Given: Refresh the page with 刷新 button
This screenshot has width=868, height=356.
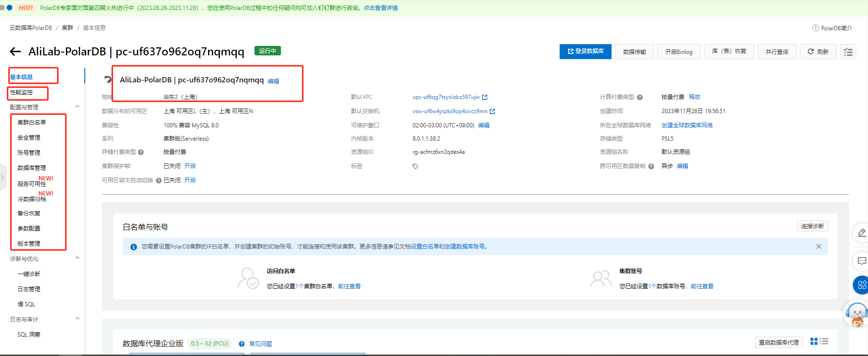Looking at the screenshot, I should (x=818, y=52).
